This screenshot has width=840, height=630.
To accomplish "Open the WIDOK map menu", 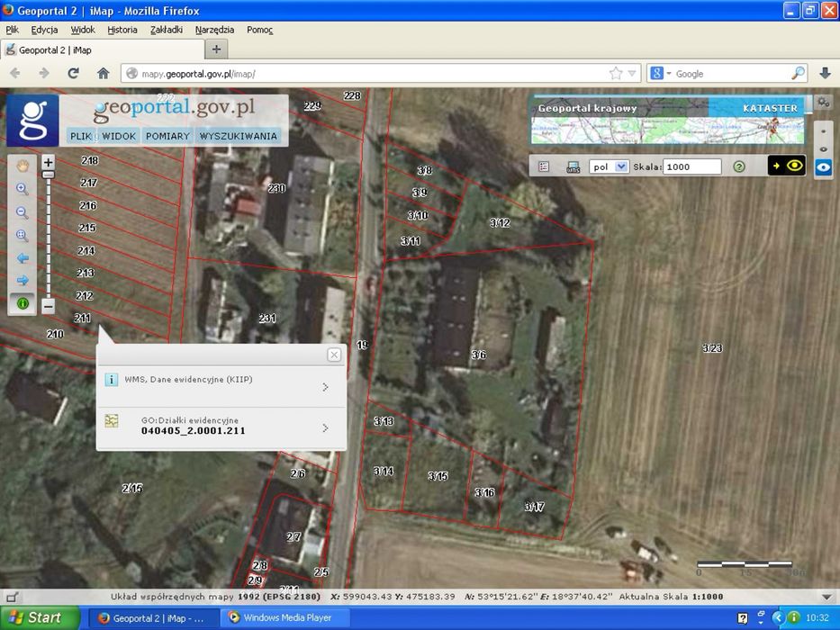I will coord(119,136).
